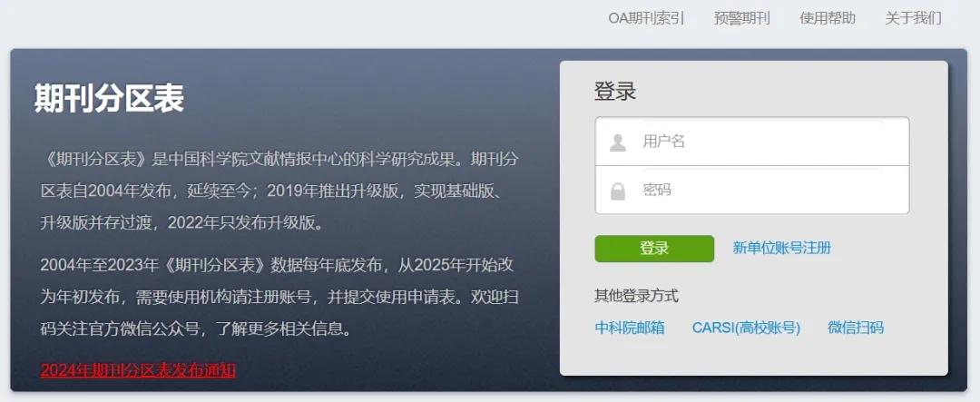Open 关于我们 in top navigation
This screenshot has height=402, width=980.
click(x=913, y=18)
